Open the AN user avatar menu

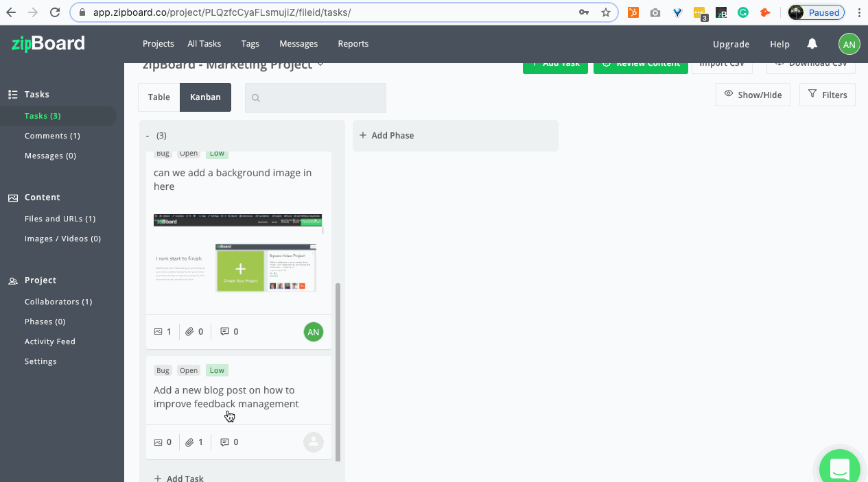tap(849, 44)
